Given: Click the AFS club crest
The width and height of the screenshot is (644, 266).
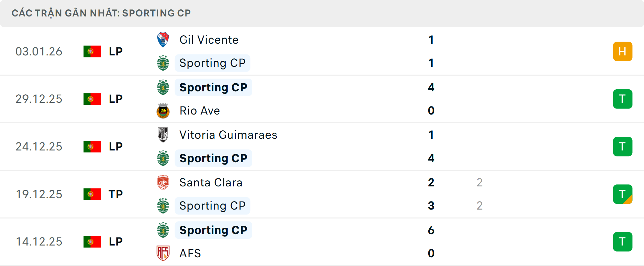Looking at the screenshot, I should (163, 253).
